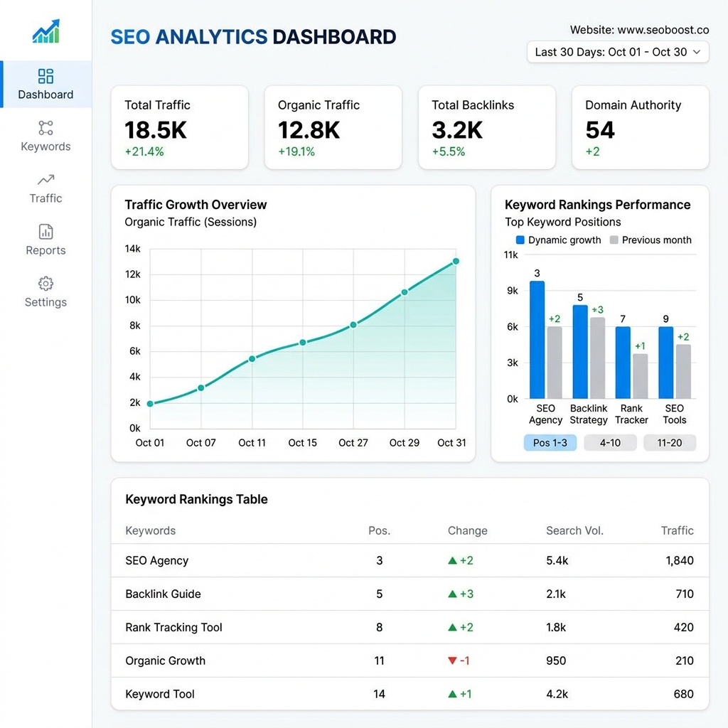Sort by the Keywords column header
Viewport: 728px width, 728px height.
(x=151, y=530)
